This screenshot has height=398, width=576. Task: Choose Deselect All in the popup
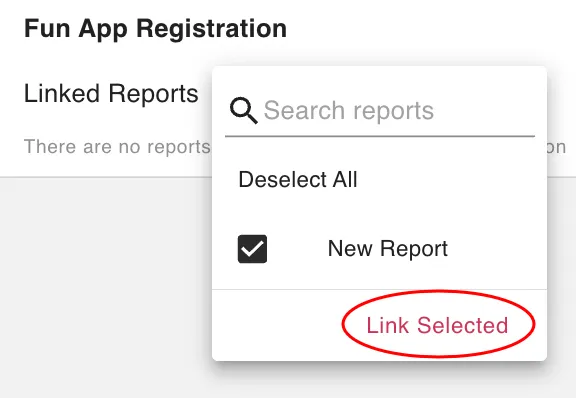[298, 179]
